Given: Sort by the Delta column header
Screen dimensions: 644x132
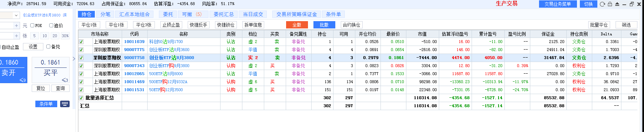Looking at the screenshot, I should pyautogui.click(x=606, y=34).
